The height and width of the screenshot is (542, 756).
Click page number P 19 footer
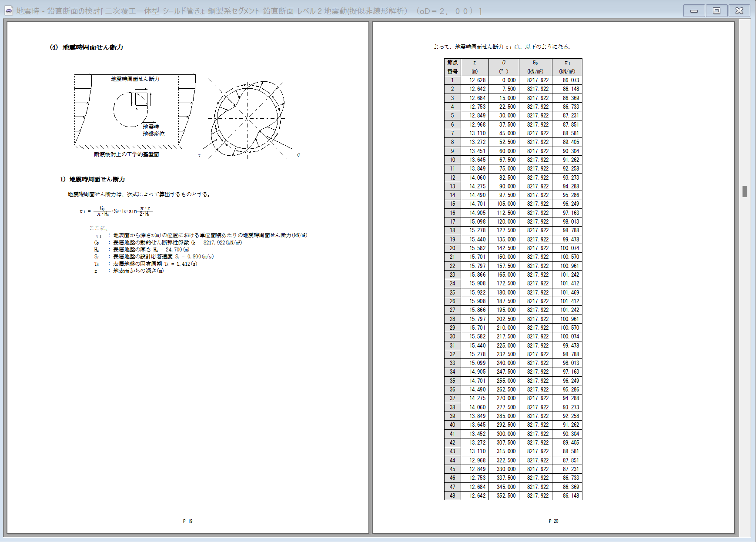187,521
